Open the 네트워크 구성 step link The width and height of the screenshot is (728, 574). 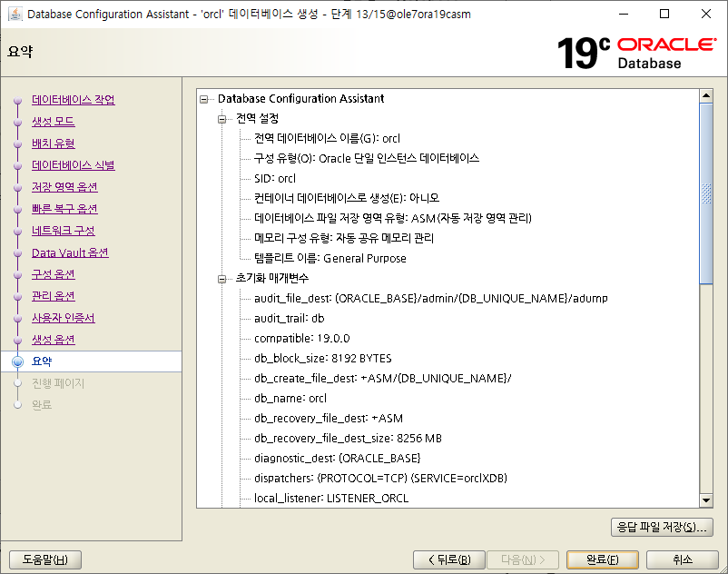(x=64, y=231)
